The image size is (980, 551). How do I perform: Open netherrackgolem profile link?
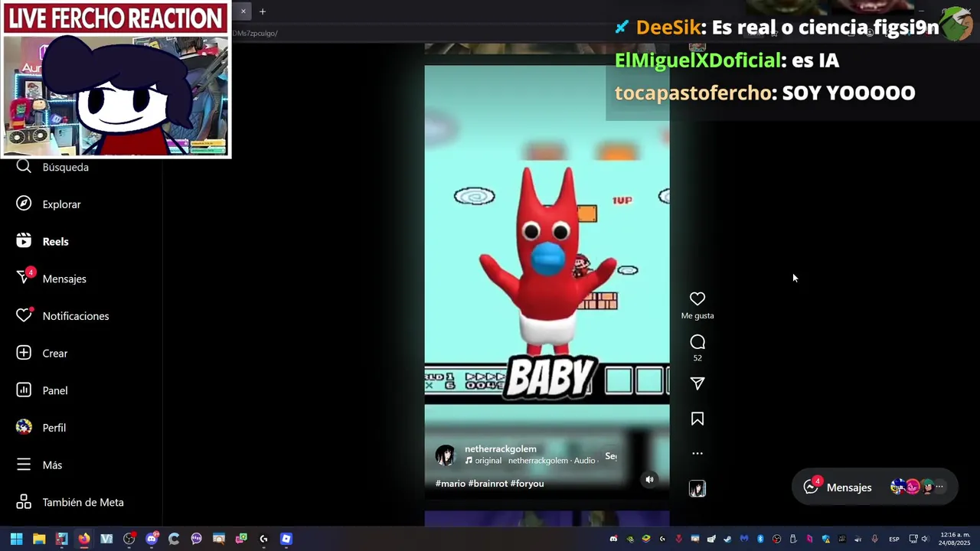pos(500,449)
